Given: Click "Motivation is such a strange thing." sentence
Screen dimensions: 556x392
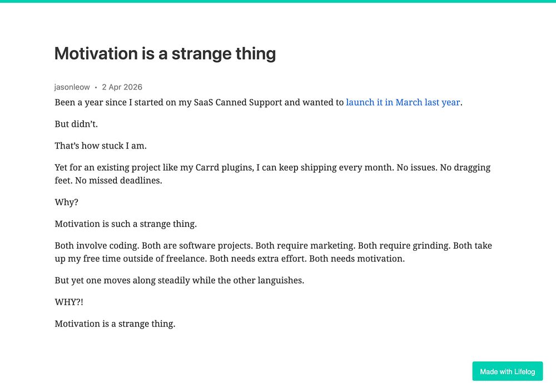Looking at the screenshot, I should coord(126,224).
